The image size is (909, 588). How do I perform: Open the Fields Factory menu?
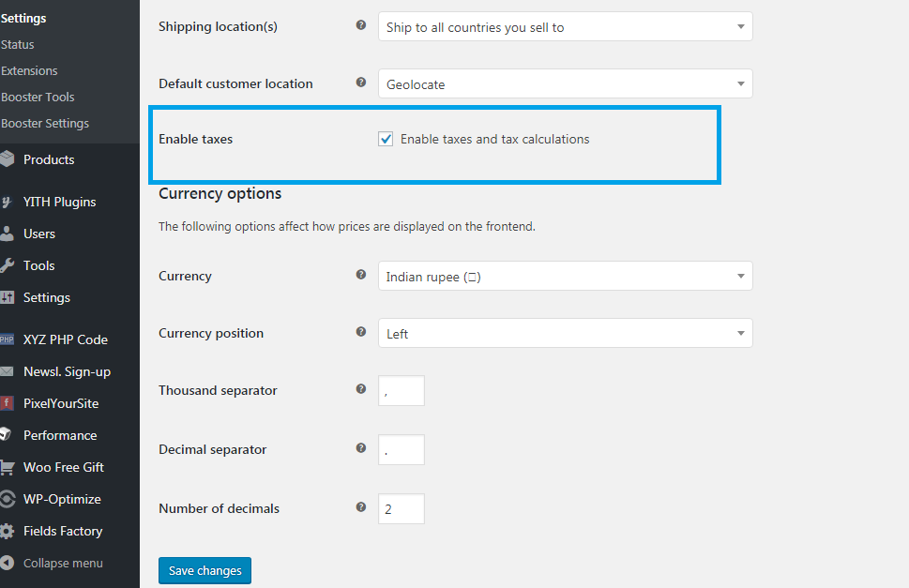(x=63, y=531)
